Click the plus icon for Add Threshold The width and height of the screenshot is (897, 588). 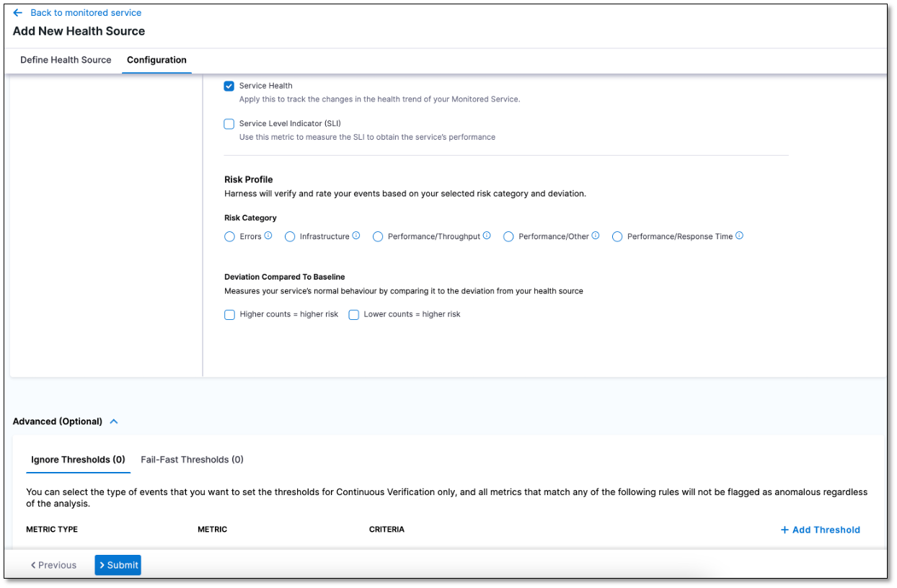[785, 530]
